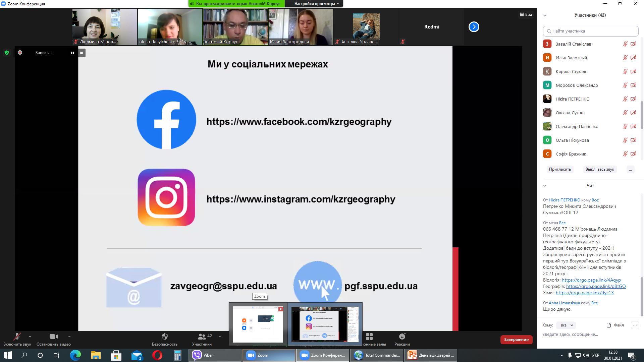The width and height of the screenshot is (644, 362).
Task: Toggle video icon for Кирилл Стукало
Action: click(633, 71)
